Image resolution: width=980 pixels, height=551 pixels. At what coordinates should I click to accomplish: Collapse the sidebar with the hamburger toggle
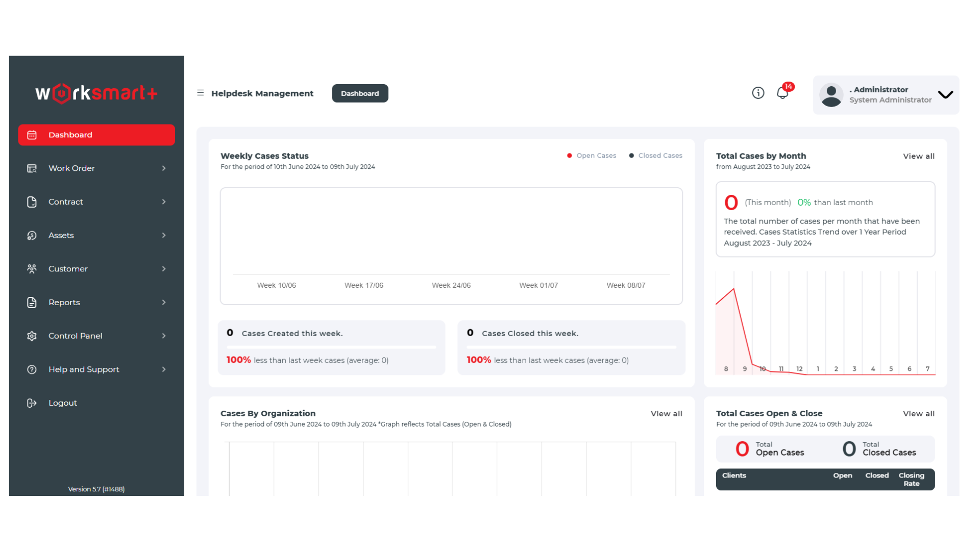click(x=200, y=93)
